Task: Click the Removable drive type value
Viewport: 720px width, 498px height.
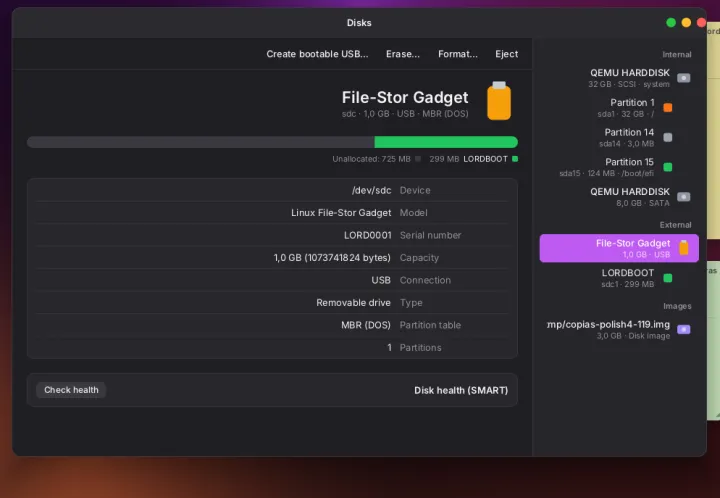Action: click(354, 302)
